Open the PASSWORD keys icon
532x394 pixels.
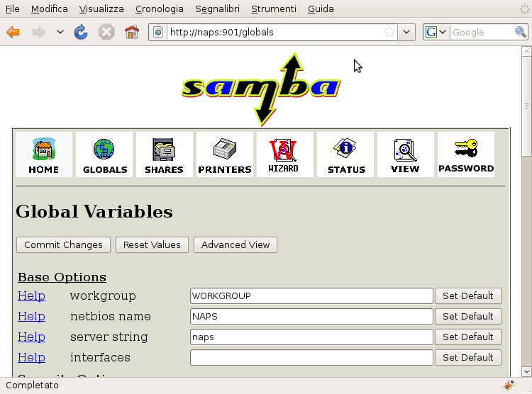(466, 154)
